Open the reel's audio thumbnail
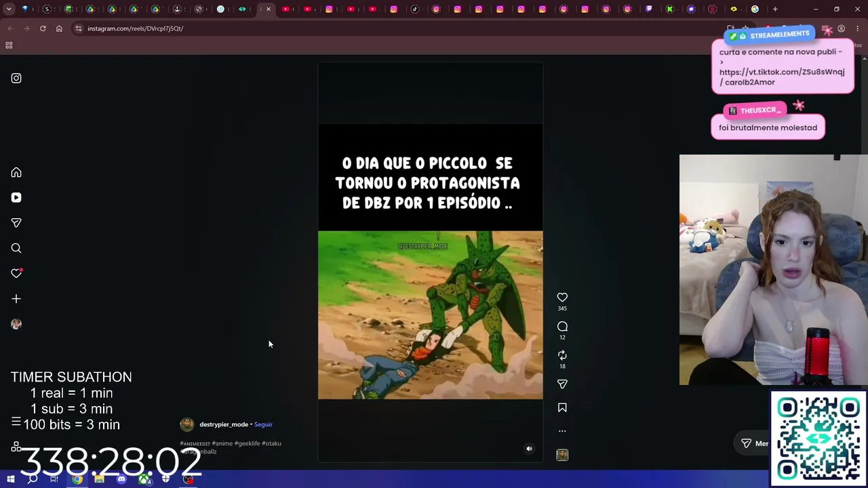Screen dimensions: 868x488 pyautogui.click(x=562, y=455)
